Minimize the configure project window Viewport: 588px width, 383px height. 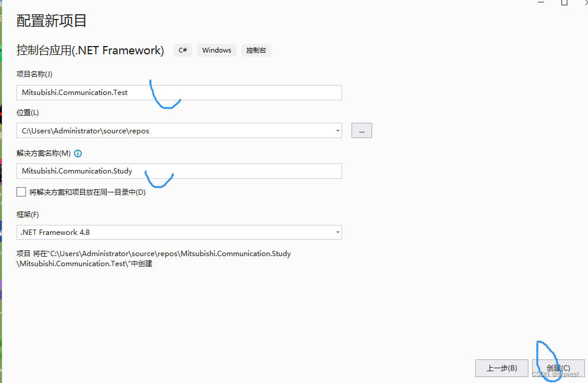click(x=541, y=2)
